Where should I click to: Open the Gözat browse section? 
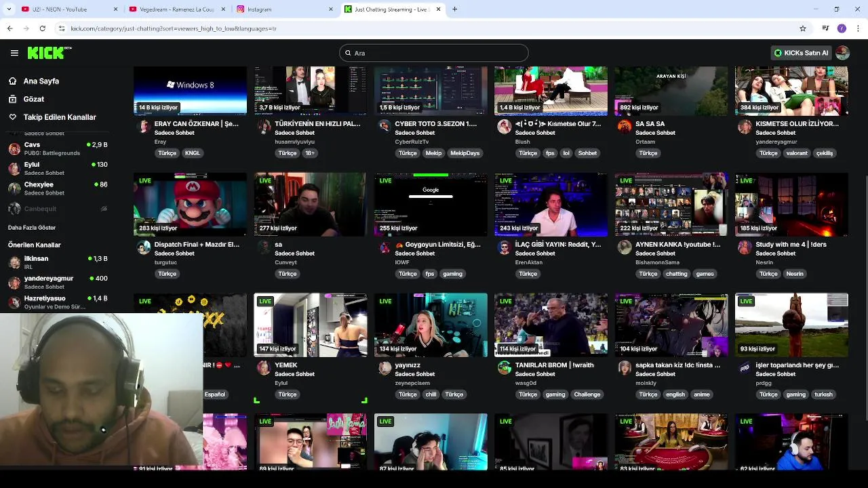click(34, 99)
